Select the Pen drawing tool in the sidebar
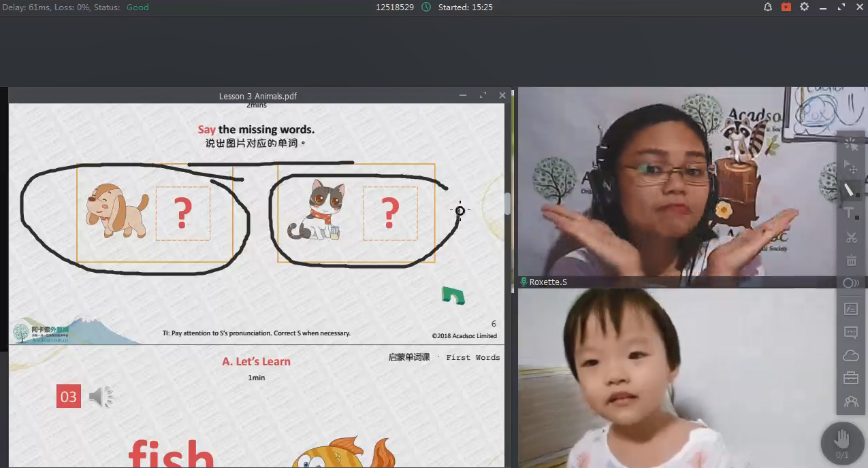The width and height of the screenshot is (868, 468). (x=850, y=191)
